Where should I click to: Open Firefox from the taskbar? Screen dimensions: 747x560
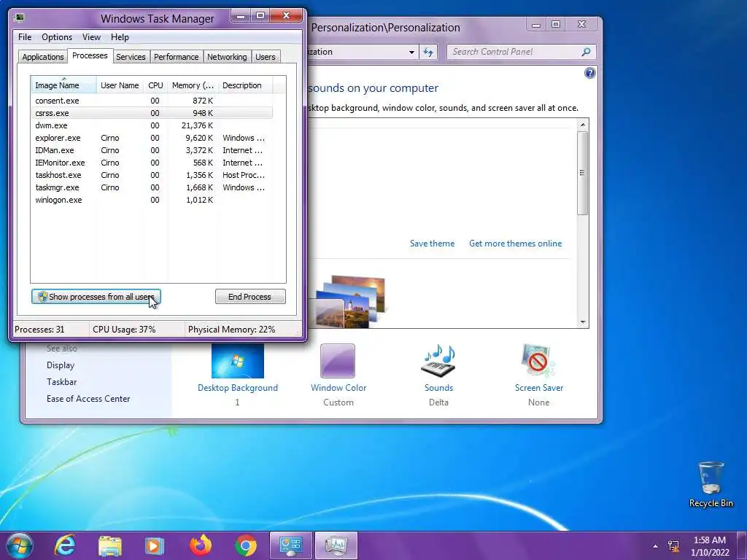pos(201,545)
